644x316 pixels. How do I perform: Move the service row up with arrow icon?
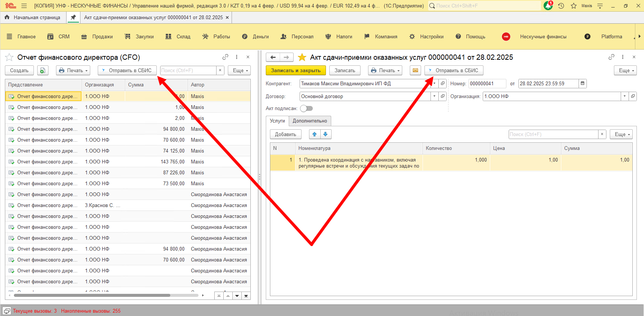[x=315, y=134]
